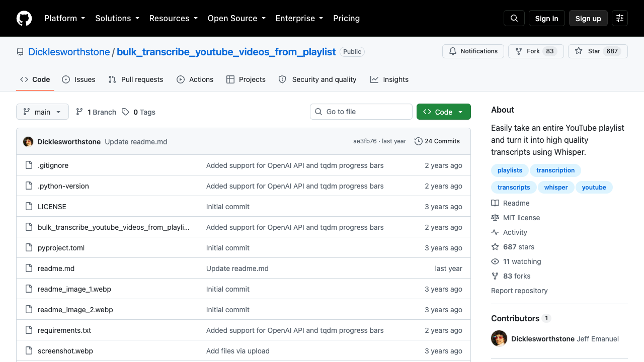Open the youtube topic tag
The width and height of the screenshot is (644, 362).
click(x=594, y=188)
